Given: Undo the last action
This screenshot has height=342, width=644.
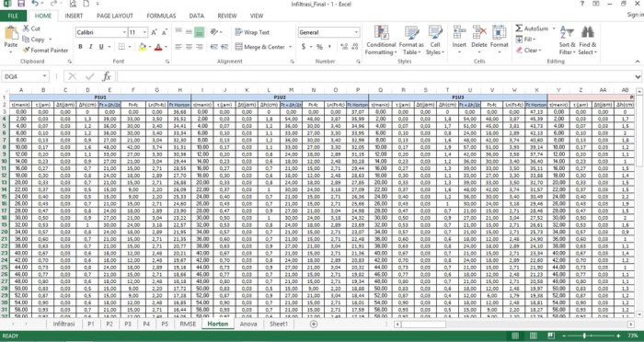Looking at the screenshot, I should click(35, 4).
